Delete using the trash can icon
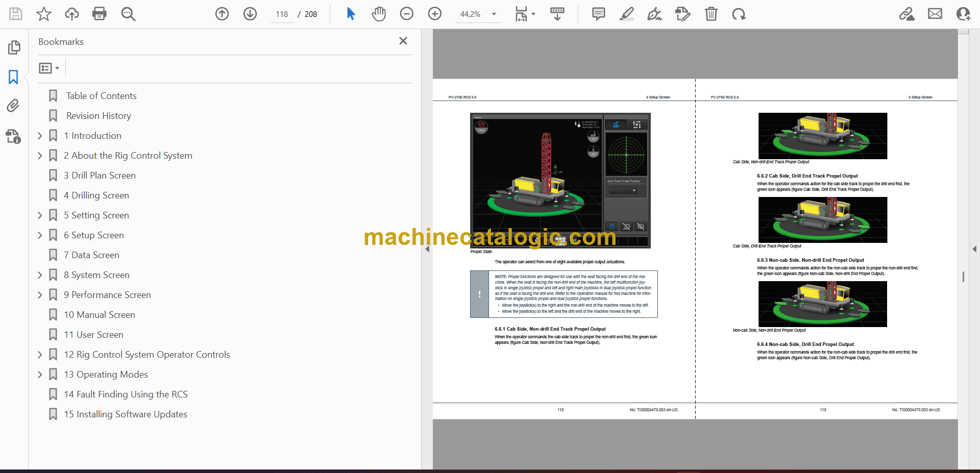This screenshot has width=980, height=473. point(711,14)
